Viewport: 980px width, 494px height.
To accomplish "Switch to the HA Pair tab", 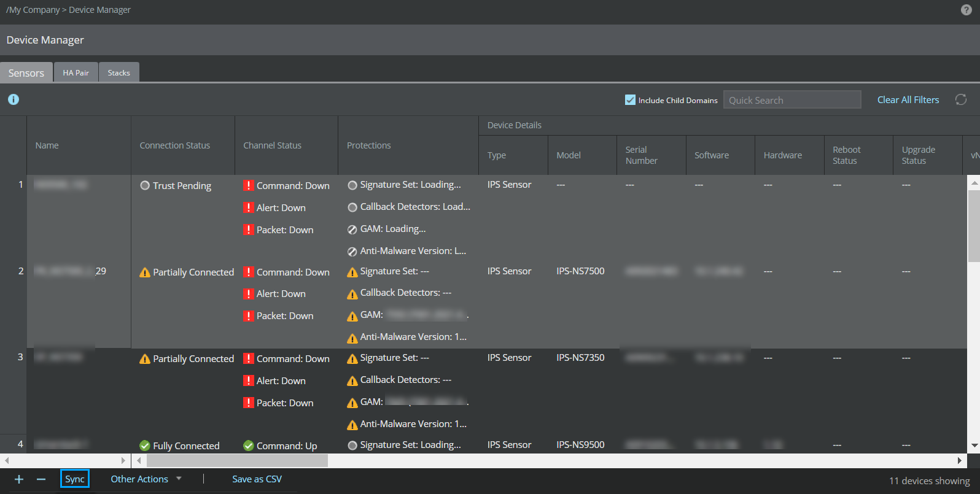I will pyautogui.click(x=76, y=72).
